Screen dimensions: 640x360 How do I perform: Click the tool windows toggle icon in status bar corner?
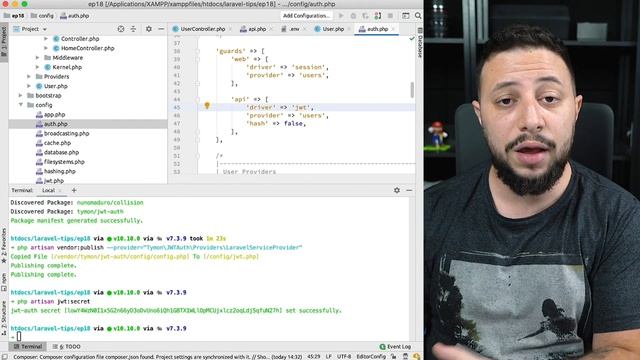click(x=5, y=356)
